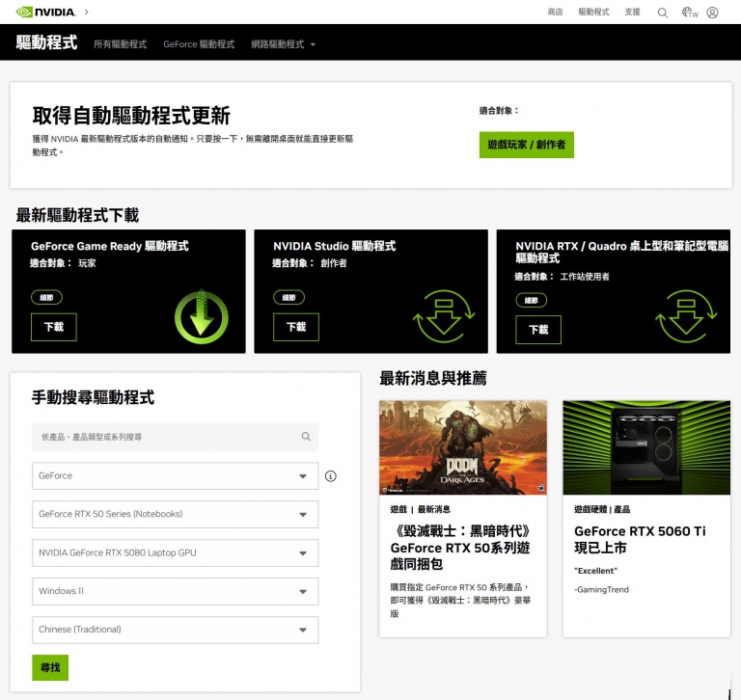Viewport: 741px width, 700px height.
Task: Click the 尋找 search button
Action: click(x=50, y=667)
